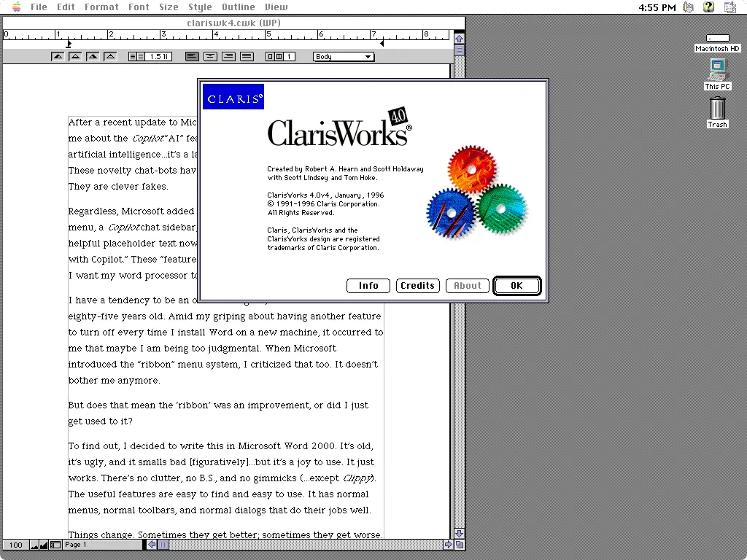747x560 pixels.
Task: Open the Outline menu
Action: coord(239,7)
